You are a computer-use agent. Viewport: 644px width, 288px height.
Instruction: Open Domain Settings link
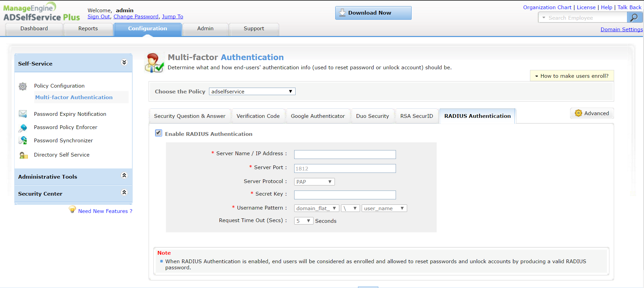pyautogui.click(x=622, y=30)
